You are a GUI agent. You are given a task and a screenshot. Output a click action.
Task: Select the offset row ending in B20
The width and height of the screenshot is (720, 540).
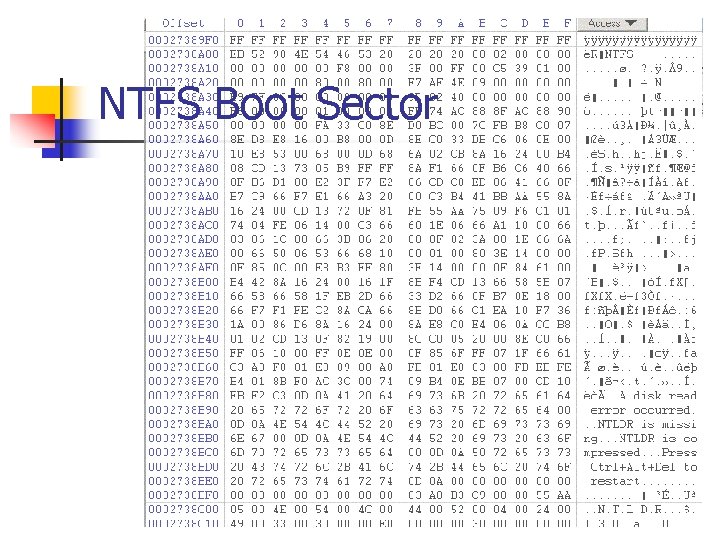(x=183, y=310)
